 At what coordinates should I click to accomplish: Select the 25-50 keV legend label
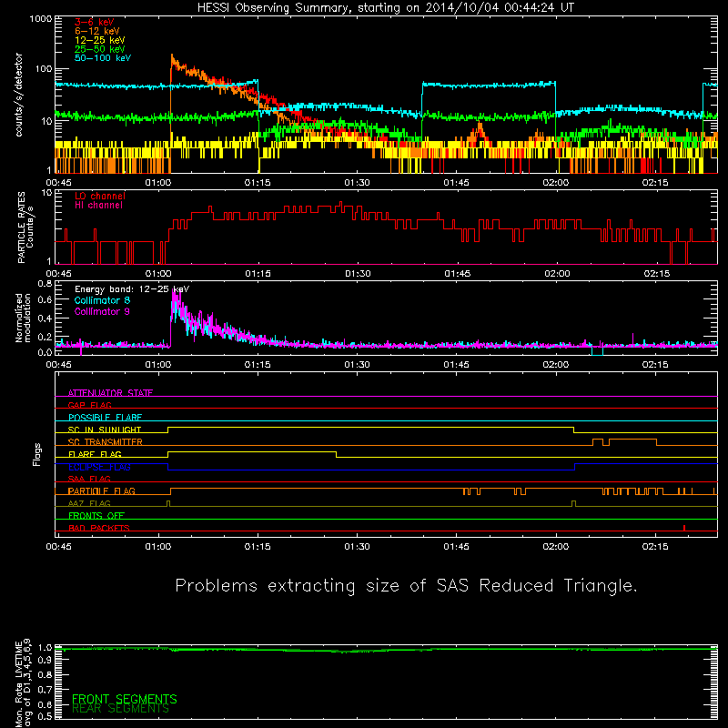[x=100, y=49]
